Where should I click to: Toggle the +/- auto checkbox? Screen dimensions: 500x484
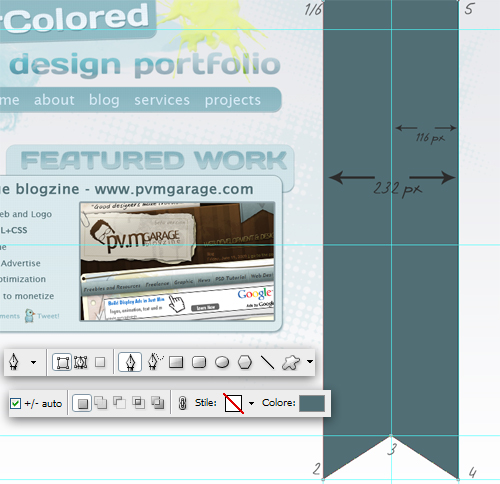(15, 403)
